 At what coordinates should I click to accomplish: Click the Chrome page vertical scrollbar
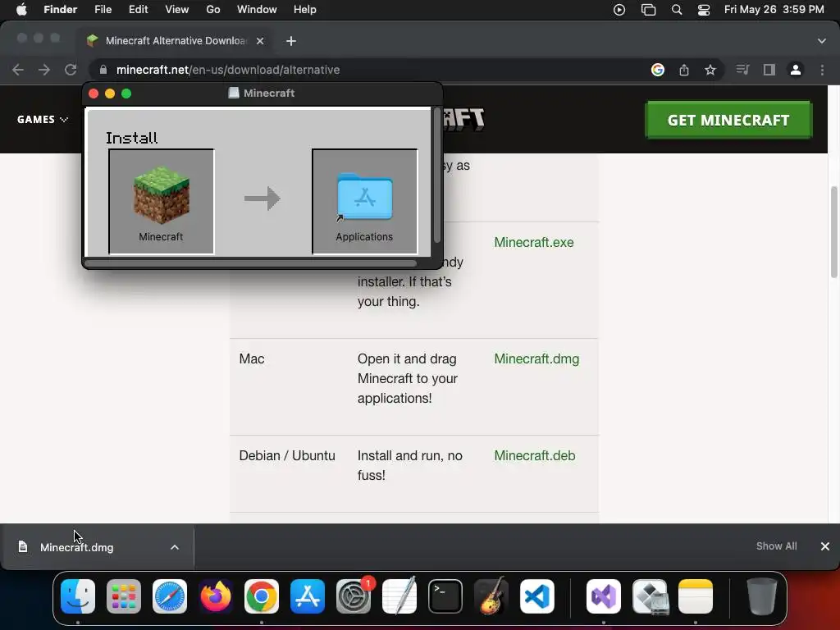(833, 232)
